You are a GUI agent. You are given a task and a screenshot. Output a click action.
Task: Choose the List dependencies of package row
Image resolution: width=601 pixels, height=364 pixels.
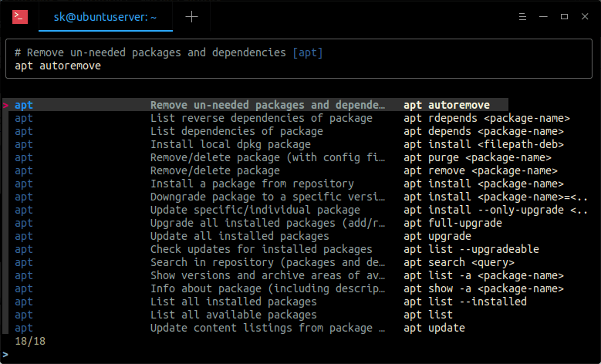click(236, 131)
